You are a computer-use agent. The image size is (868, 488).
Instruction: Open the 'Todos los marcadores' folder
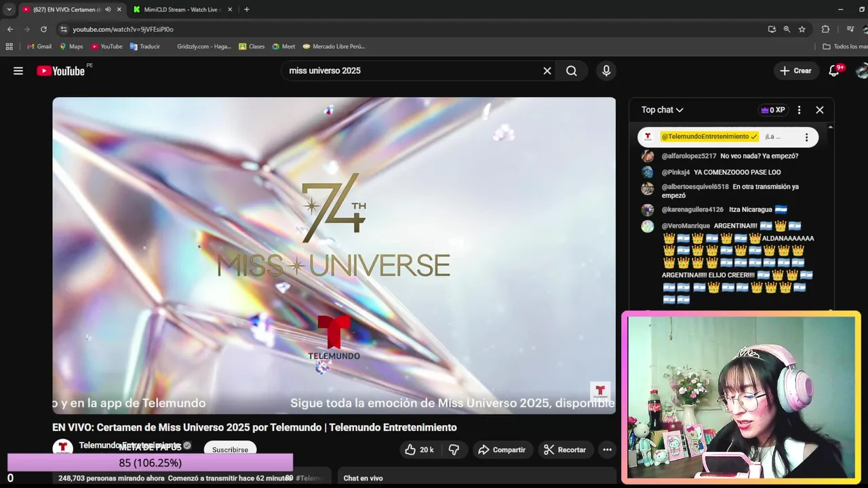[845, 47]
